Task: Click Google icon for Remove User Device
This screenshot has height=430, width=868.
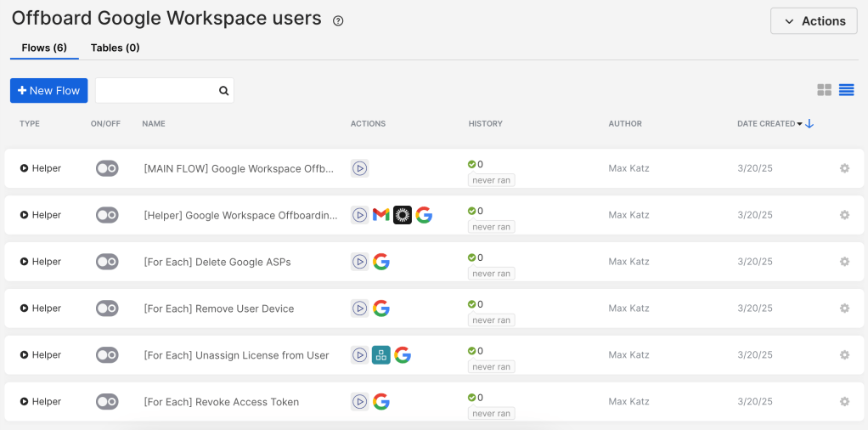Action: click(x=380, y=308)
